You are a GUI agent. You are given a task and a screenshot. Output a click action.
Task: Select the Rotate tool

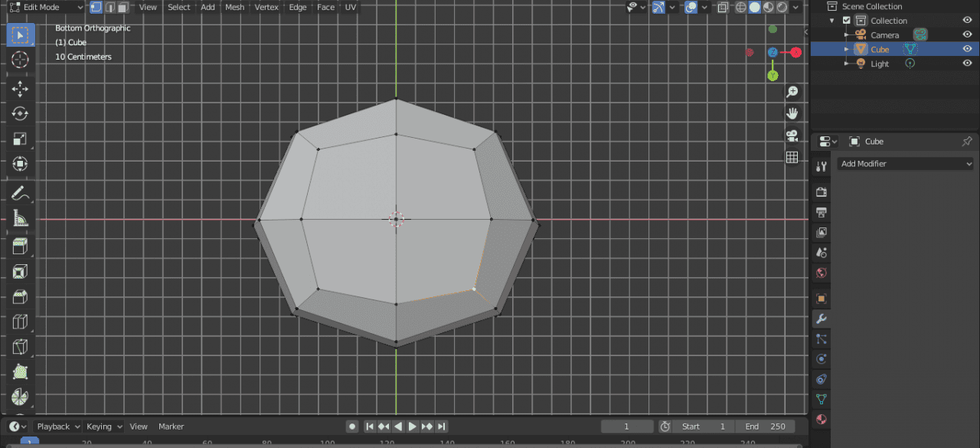pyautogui.click(x=20, y=113)
